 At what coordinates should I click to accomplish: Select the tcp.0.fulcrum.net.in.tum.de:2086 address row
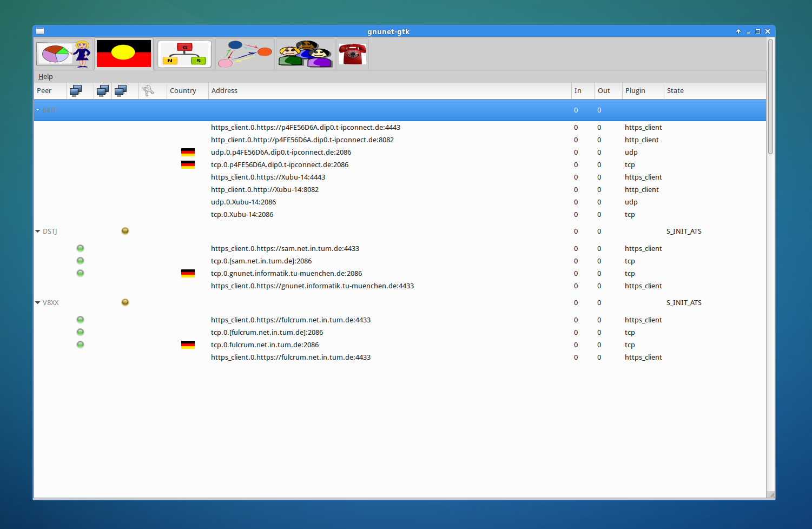point(265,345)
